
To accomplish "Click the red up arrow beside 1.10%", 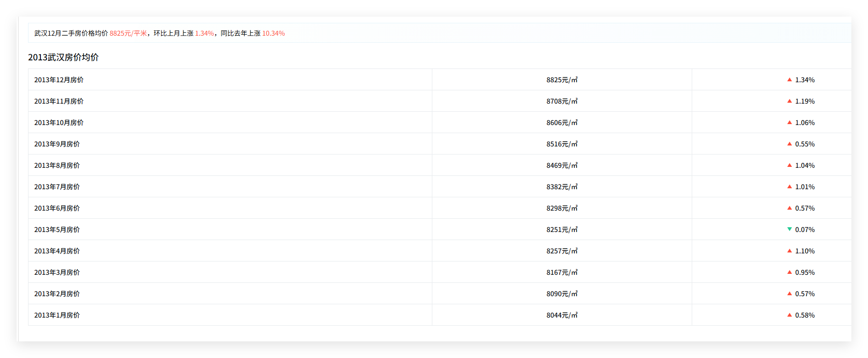I will click(790, 251).
